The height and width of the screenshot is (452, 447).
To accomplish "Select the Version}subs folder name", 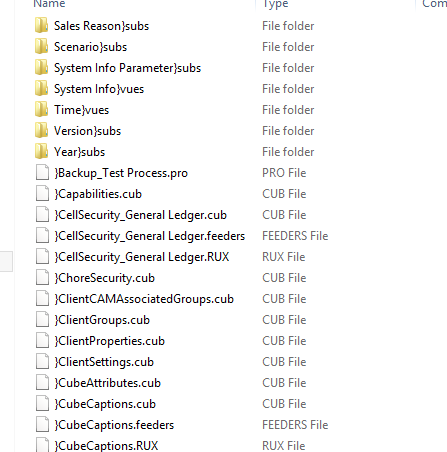I will [x=87, y=131].
